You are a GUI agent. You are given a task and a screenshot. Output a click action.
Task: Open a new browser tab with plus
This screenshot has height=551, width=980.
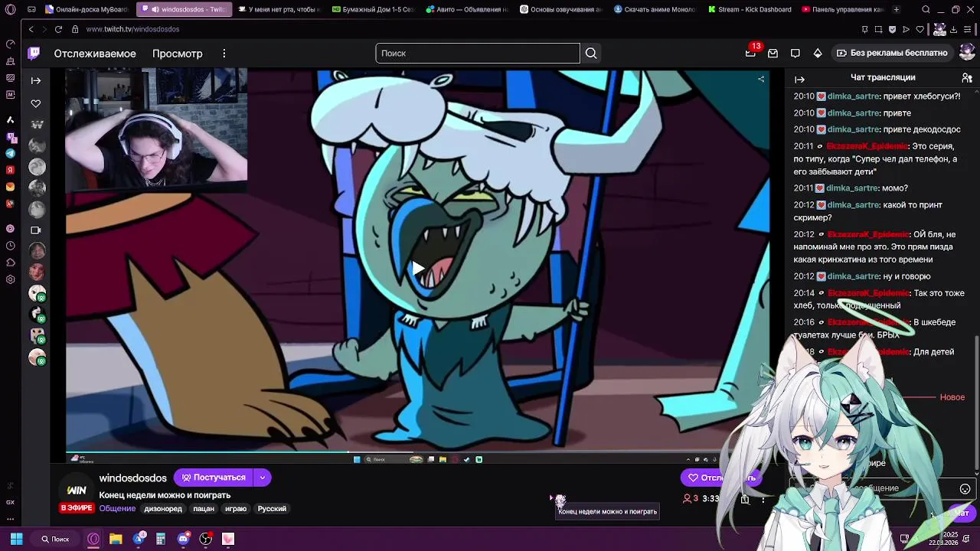pos(897,10)
